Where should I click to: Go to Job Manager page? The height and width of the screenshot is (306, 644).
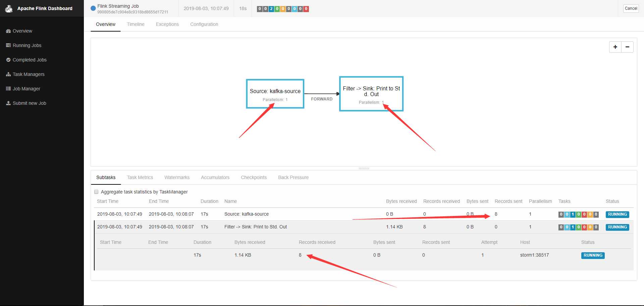[26, 89]
